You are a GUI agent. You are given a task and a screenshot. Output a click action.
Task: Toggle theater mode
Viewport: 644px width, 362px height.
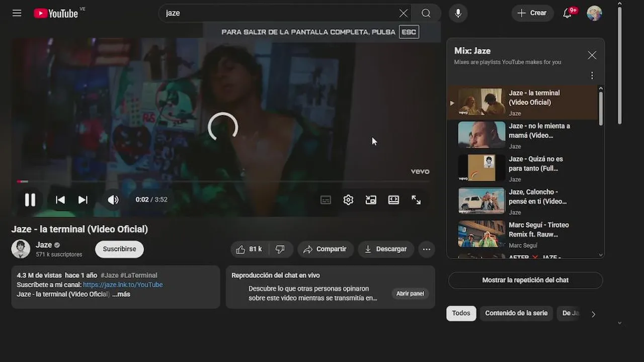(393, 200)
